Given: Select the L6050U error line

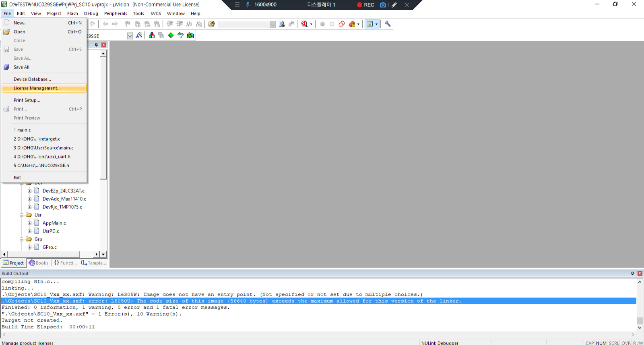Looking at the screenshot, I should [319, 301].
